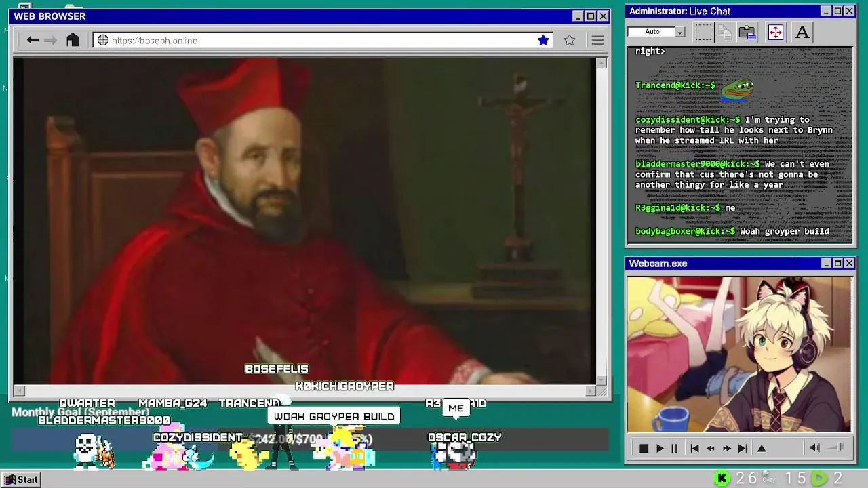The width and height of the screenshot is (868, 488).
Task: Go back in the Web Browser
Action: click(x=33, y=40)
